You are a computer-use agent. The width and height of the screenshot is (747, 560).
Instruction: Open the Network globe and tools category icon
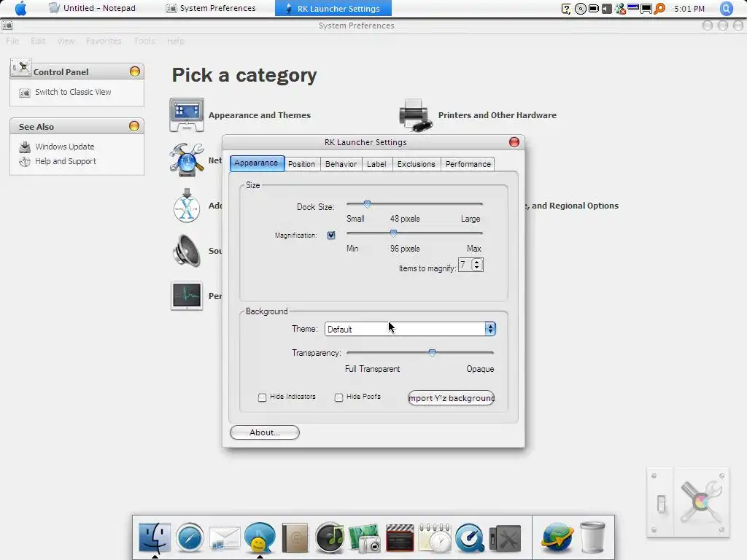point(187,160)
